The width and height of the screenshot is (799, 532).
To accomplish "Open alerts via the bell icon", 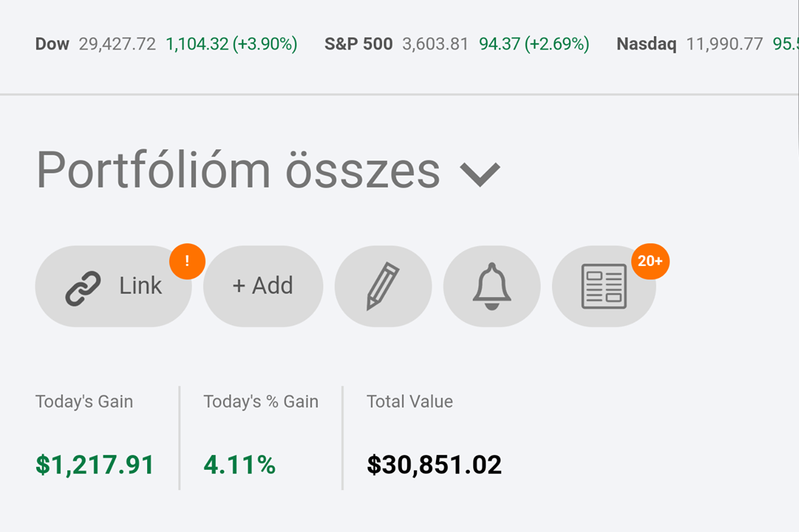I will tap(492, 287).
